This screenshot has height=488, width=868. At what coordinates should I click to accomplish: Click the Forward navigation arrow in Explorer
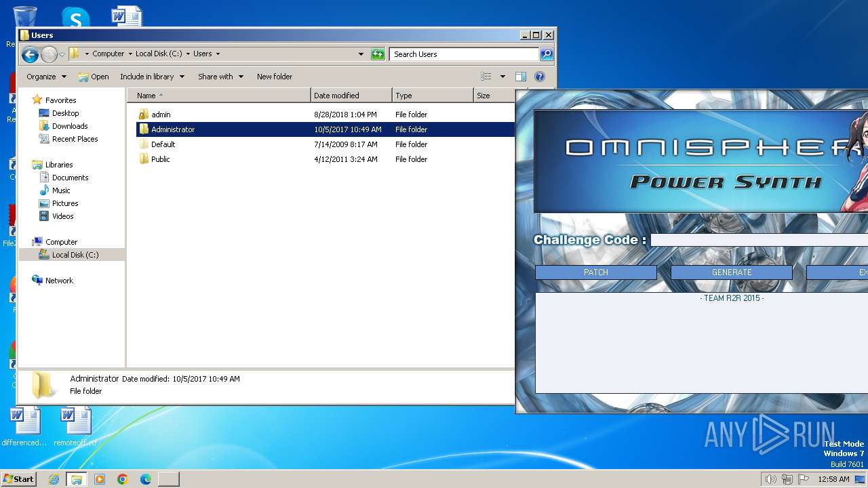49,54
